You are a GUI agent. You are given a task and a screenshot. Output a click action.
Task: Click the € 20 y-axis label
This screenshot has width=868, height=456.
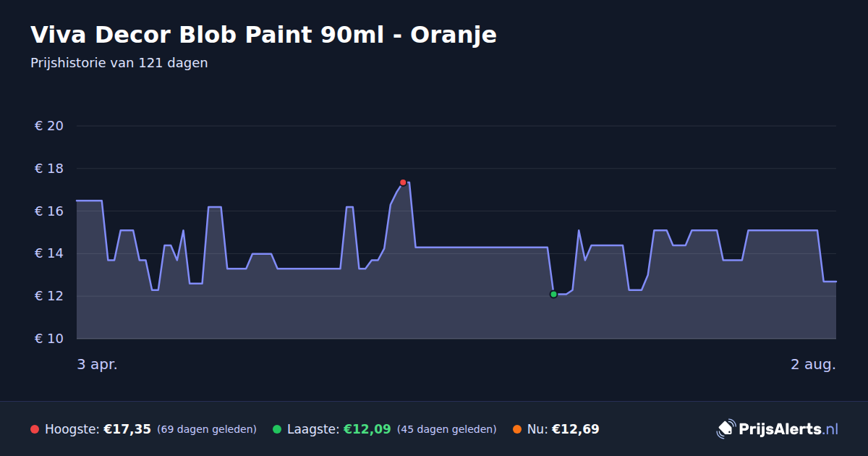click(49, 126)
